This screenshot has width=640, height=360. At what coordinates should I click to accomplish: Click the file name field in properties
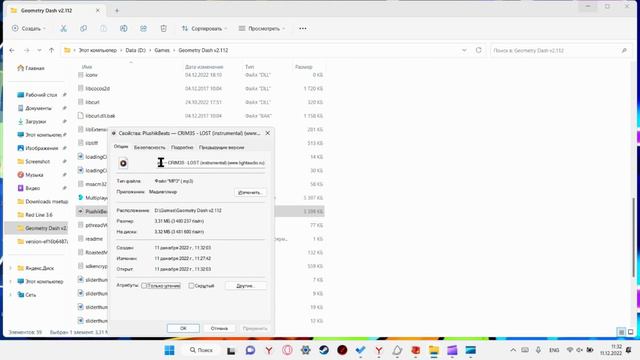[x=211, y=163]
